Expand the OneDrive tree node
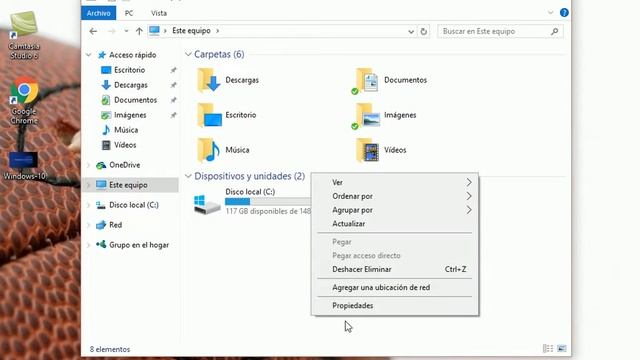640x360 pixels. pyautogui.click(x=89, y=165)
